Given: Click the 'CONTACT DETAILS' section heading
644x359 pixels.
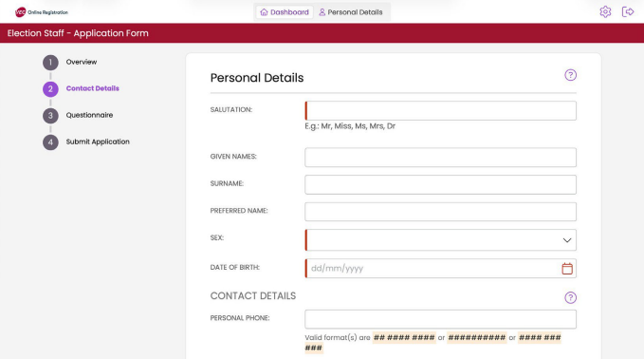Looking at the screenshot, I should [x=253, y=295].
